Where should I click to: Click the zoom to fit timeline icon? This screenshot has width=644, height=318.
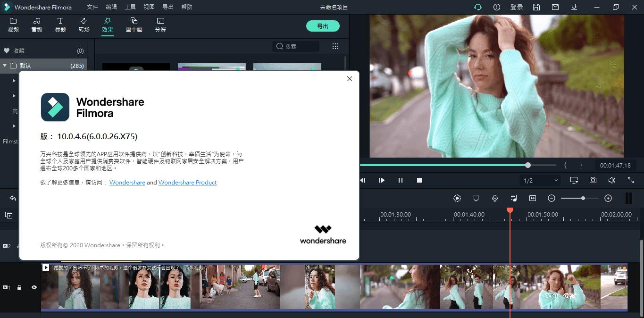click(533, 198)
